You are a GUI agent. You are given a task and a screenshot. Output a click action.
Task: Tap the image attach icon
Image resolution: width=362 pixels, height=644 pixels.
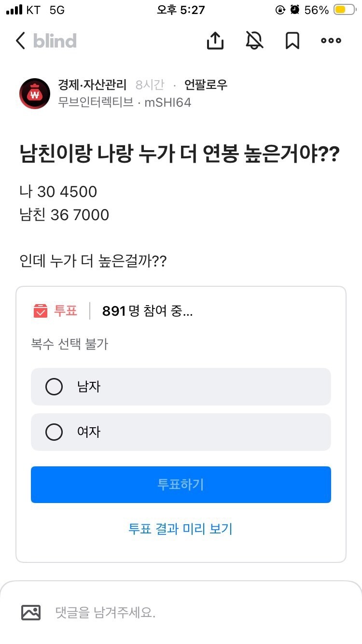[31, 613]
